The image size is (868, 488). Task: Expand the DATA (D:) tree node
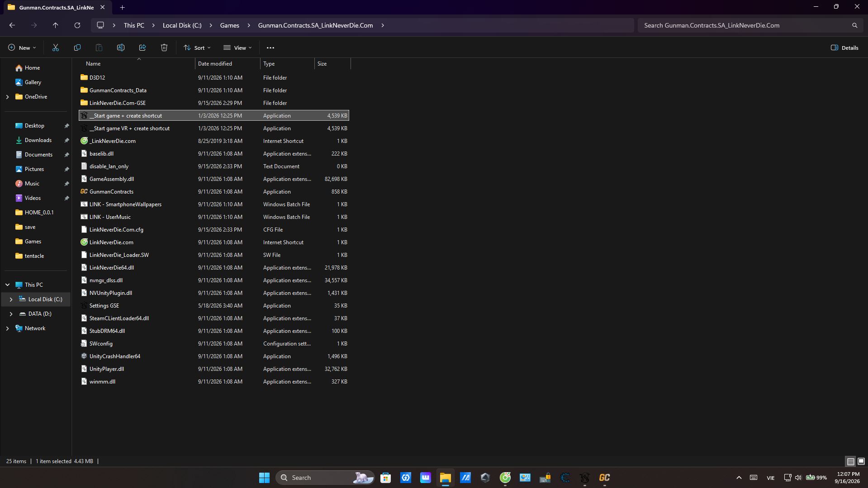tap(11, 314)
